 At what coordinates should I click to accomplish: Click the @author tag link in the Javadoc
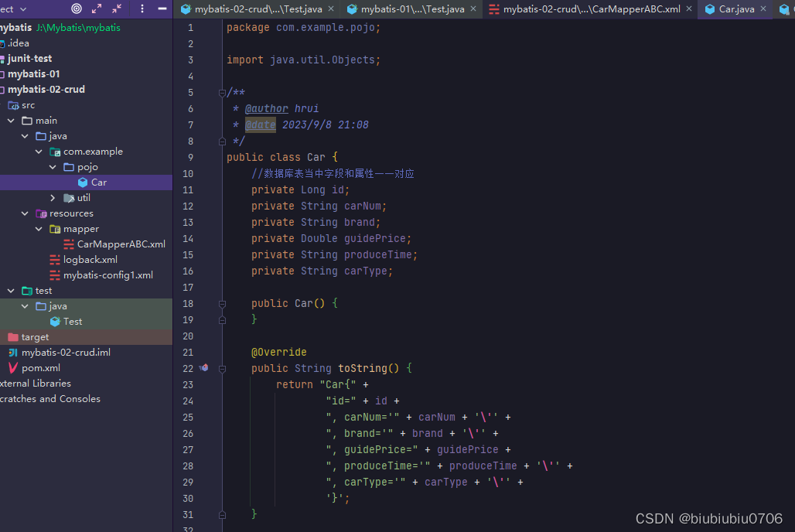[267, 108]
